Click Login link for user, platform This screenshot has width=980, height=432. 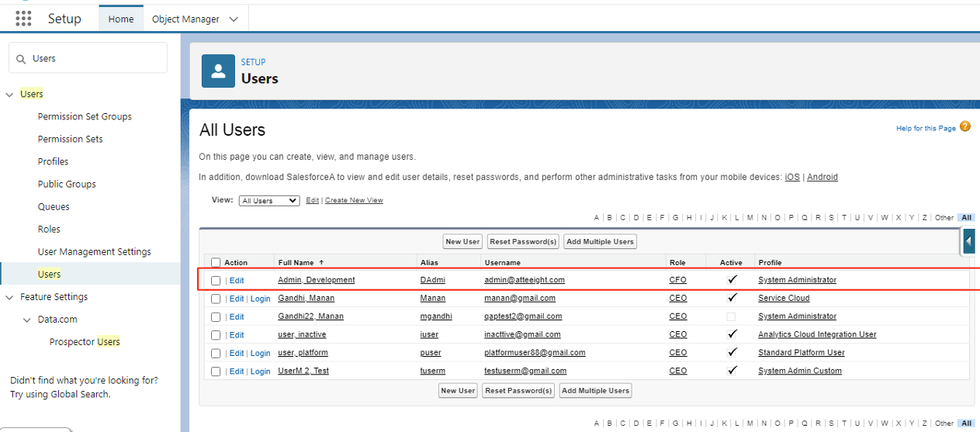coord(260,353)
